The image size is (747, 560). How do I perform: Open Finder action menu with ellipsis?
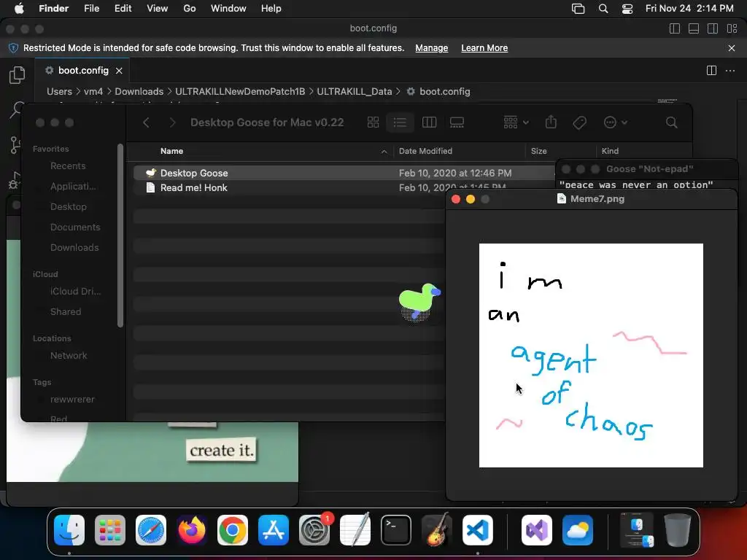(x=615, y=122)
